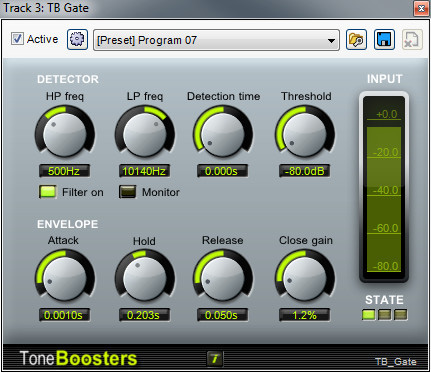Click the last STATE indicator
This screenshot has width=431, height=373.
point(400,315)
